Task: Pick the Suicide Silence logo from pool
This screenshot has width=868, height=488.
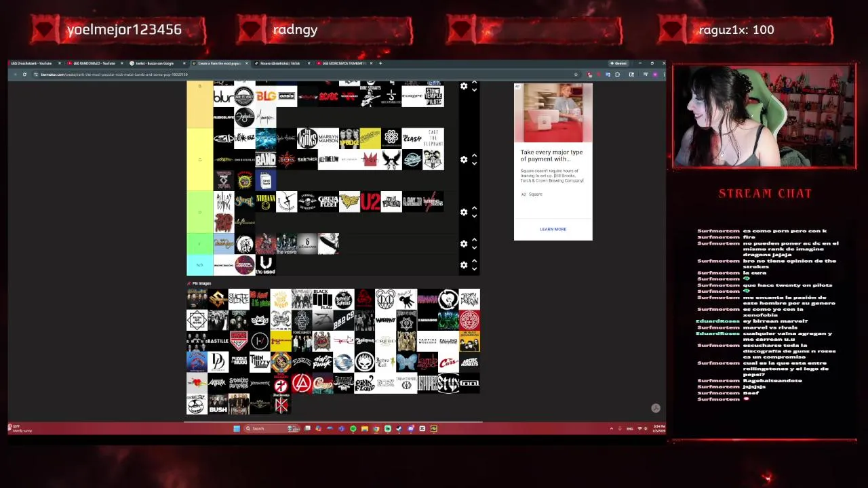Action: pos(239,299)
